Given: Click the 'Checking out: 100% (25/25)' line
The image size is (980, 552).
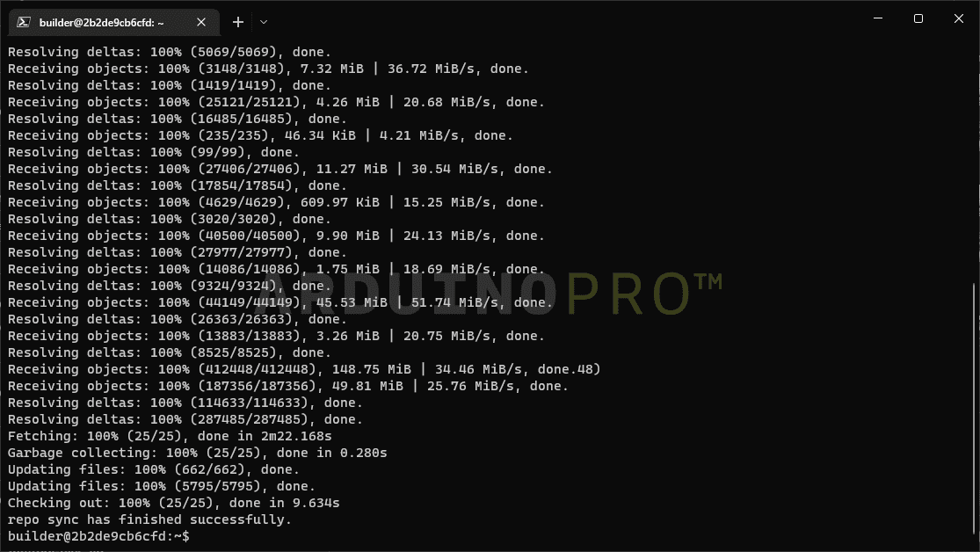Looking at the screenshot, I should 174,503.
